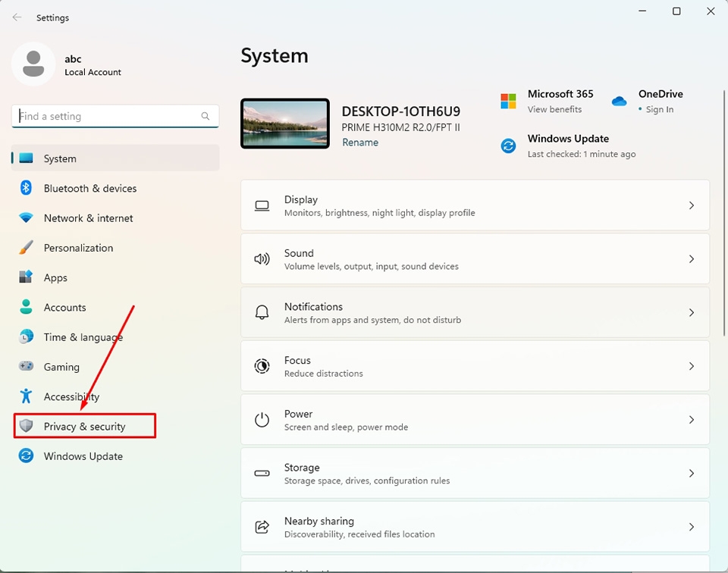Click the Personalization brush icon

(26, 248)
